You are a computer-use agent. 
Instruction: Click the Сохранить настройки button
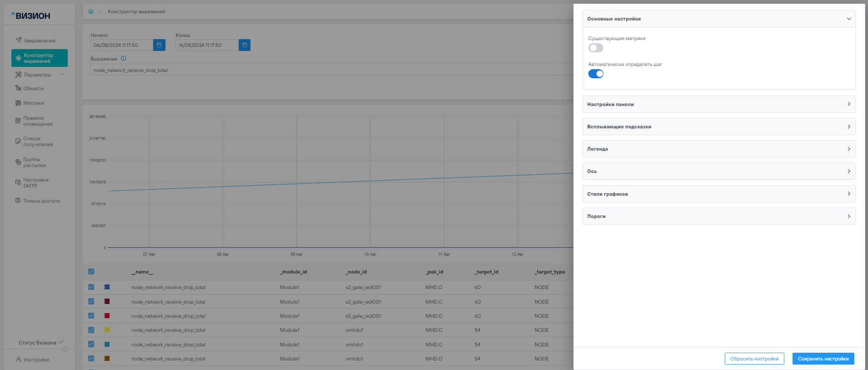pyautogui.click(x=823, y=359)
